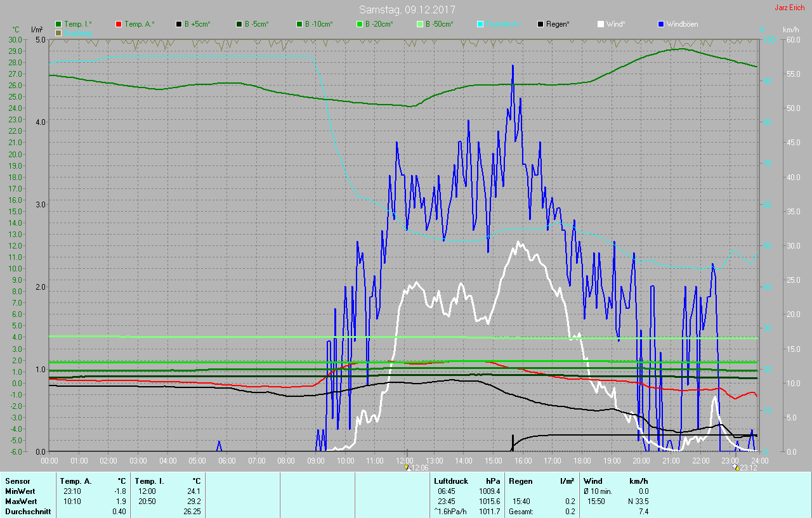812x518 pixels.
Task: Click the white Wind legend square
Action: coord(601,24)
